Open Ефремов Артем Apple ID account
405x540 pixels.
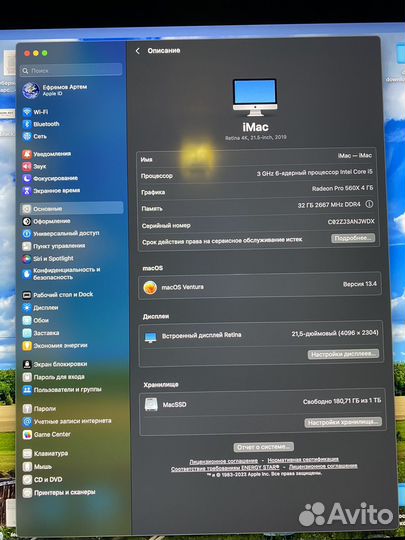point(55,90)
